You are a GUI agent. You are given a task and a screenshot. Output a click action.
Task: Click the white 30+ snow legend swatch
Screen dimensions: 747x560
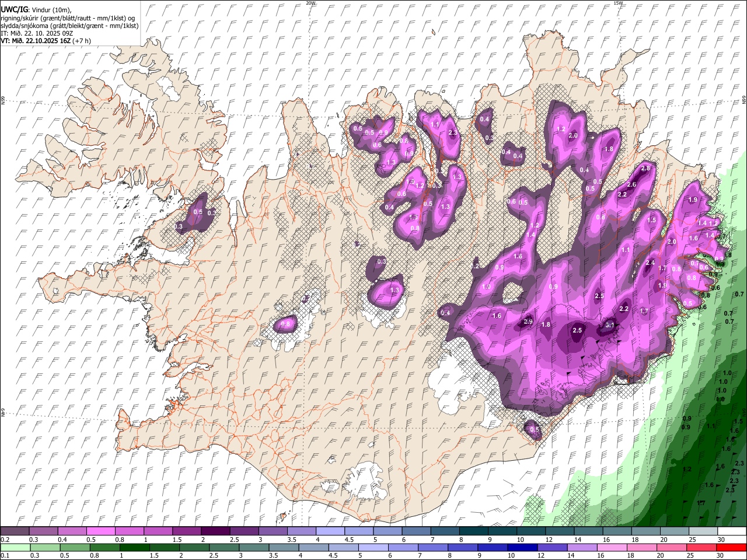pos(732,531)
